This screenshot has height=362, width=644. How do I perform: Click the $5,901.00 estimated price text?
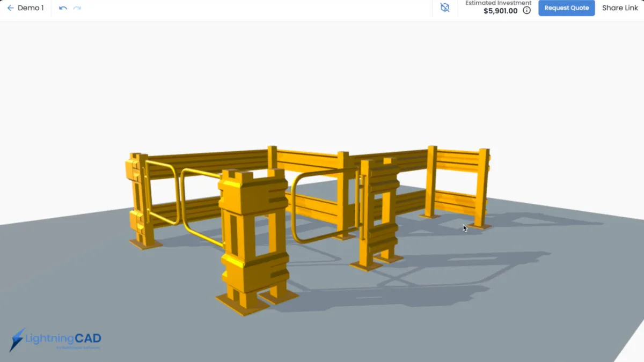tap(500, 11)
